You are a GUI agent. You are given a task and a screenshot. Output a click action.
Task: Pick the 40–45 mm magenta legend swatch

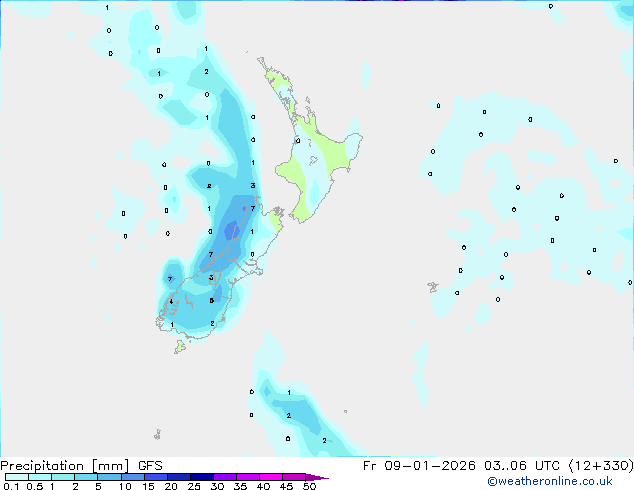click(x=271, y=477)
